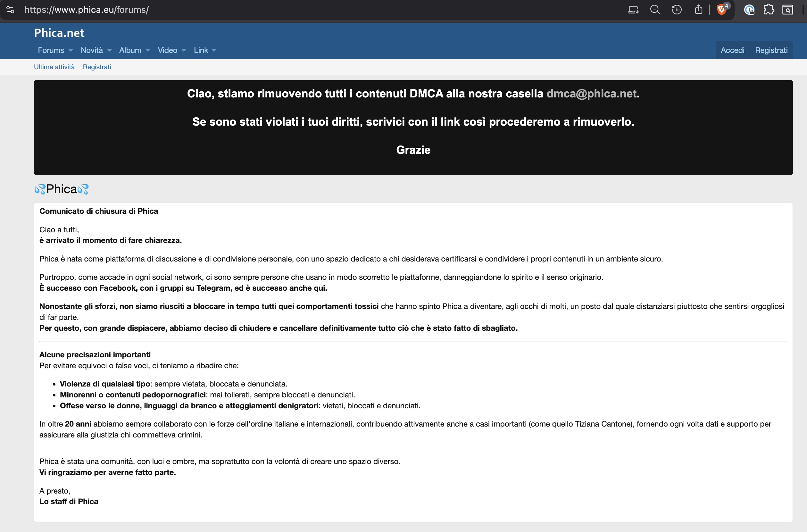This screenshot has width=807, height=532.
Task: Click the share page icon
Action: (698, 10)
